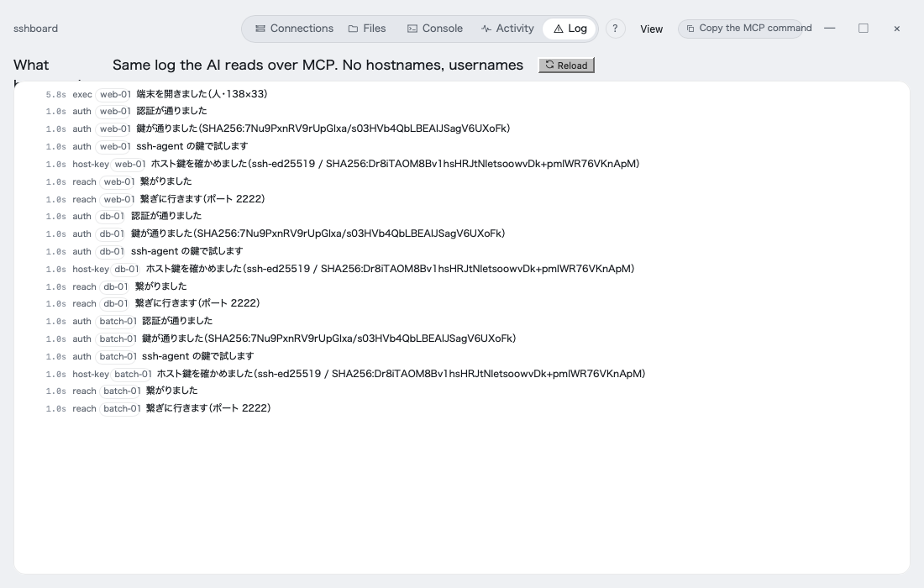The image size is (924, 588).
Task: Reload the log
Action: click(x=566, y=66)
